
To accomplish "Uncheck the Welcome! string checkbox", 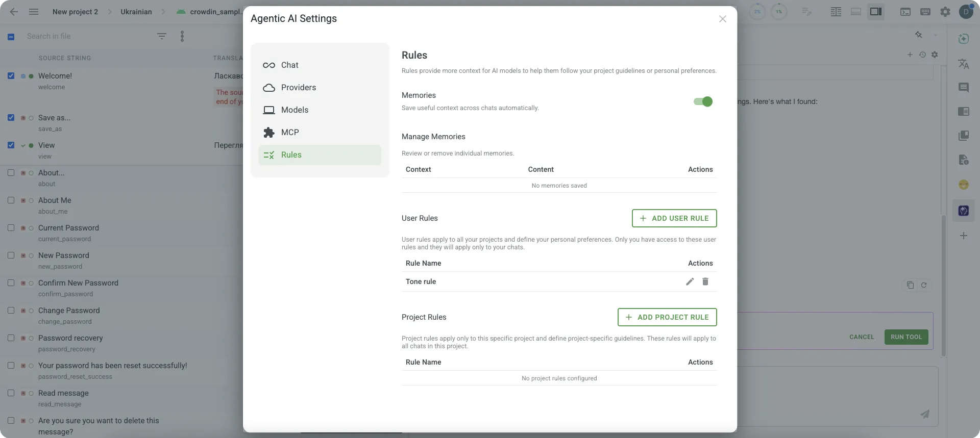I will pos(11,76).
